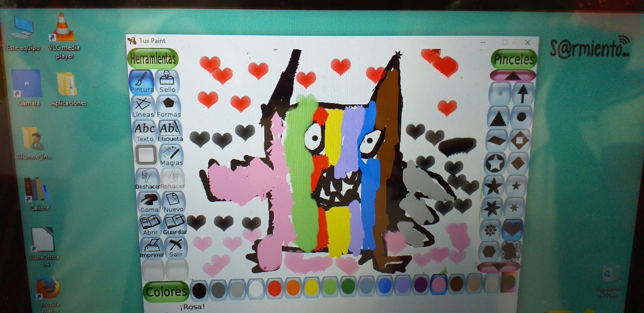Pick the grayish sky blue swatch
This screenshot has height=313, width=644.
(366, 286)
